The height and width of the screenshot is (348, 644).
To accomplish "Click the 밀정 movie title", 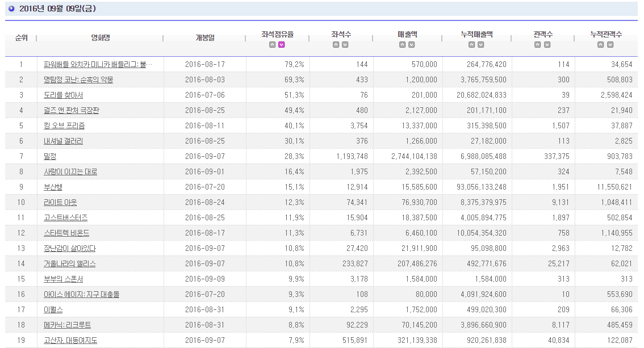I will (50, 157).
